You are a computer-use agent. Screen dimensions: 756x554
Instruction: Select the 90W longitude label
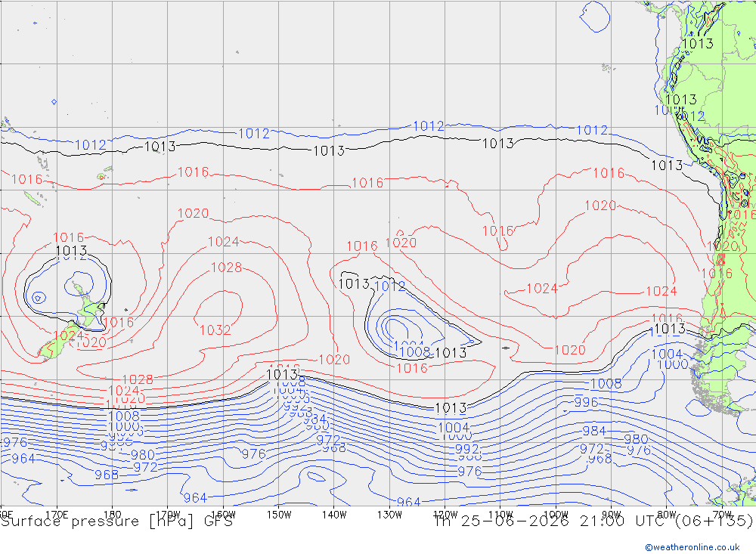point(612,515)
